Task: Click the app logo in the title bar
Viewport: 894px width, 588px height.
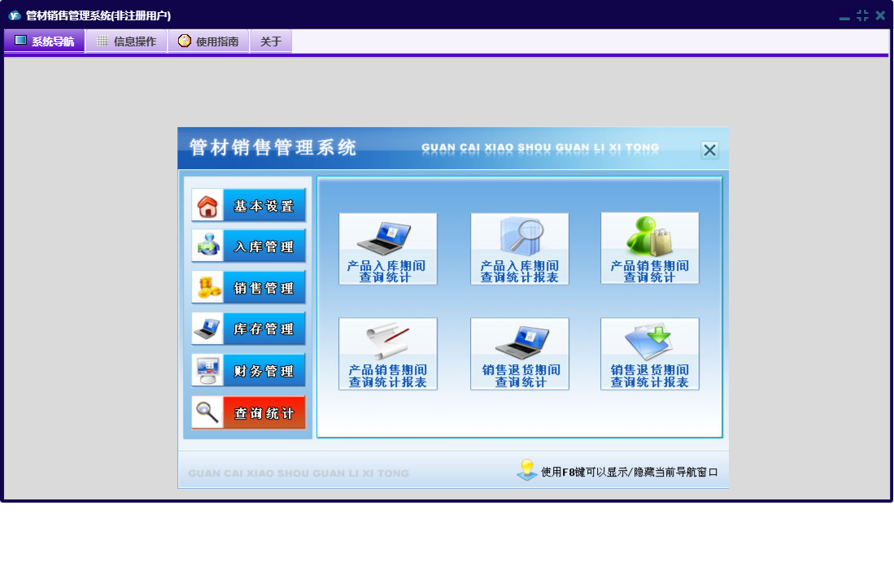Action: [x=14, y=15]
